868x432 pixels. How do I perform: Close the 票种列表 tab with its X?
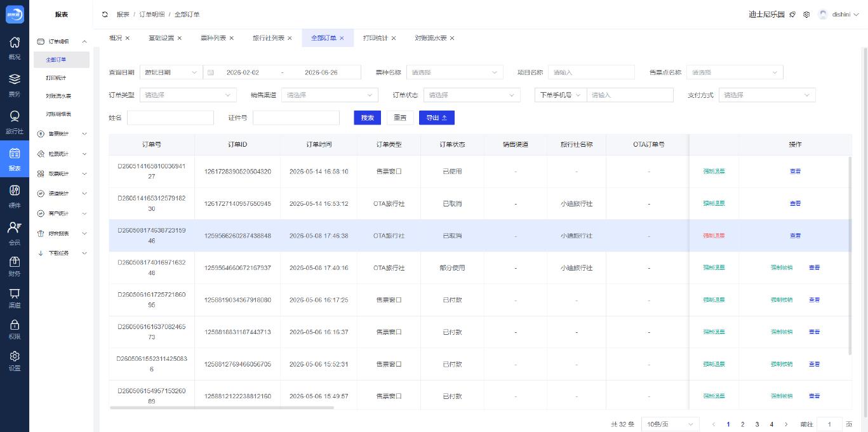tap(232, 38)
